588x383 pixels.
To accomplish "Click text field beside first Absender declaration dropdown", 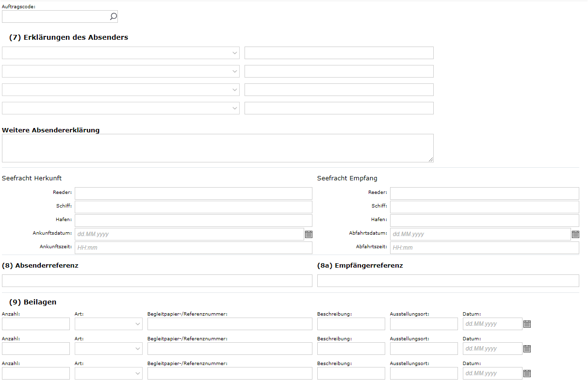I will 339,53.
